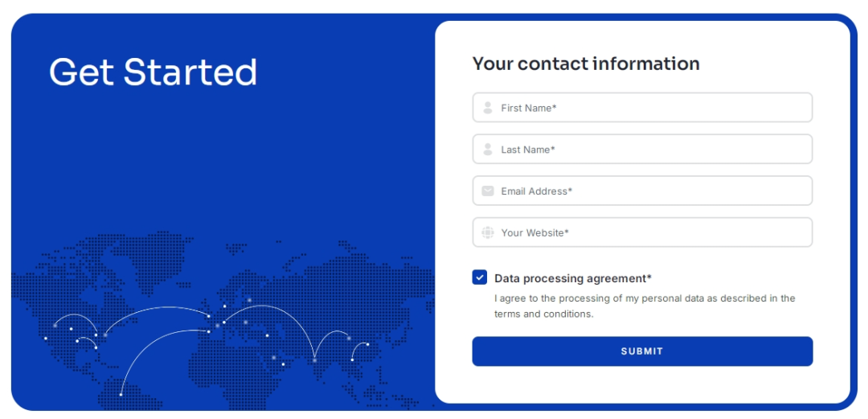Focus the First Name text box
Screen dimensions: 868x419
[x=651, y=108]
